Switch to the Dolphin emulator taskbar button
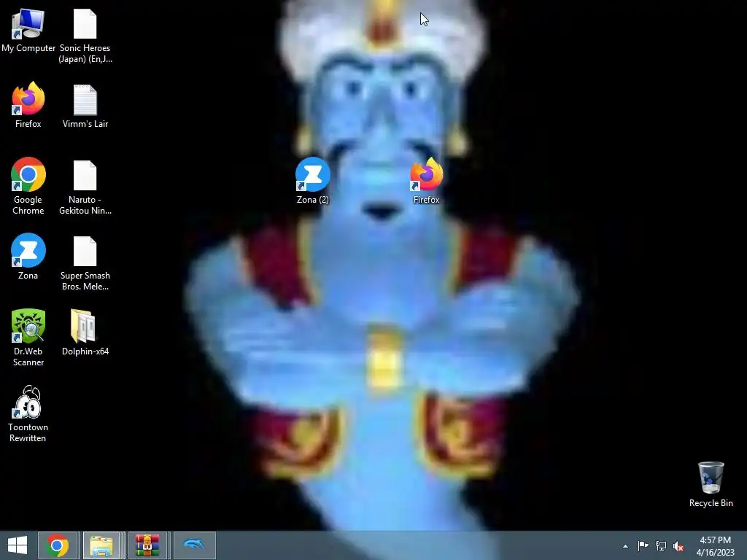 click(x=194, y=545)
